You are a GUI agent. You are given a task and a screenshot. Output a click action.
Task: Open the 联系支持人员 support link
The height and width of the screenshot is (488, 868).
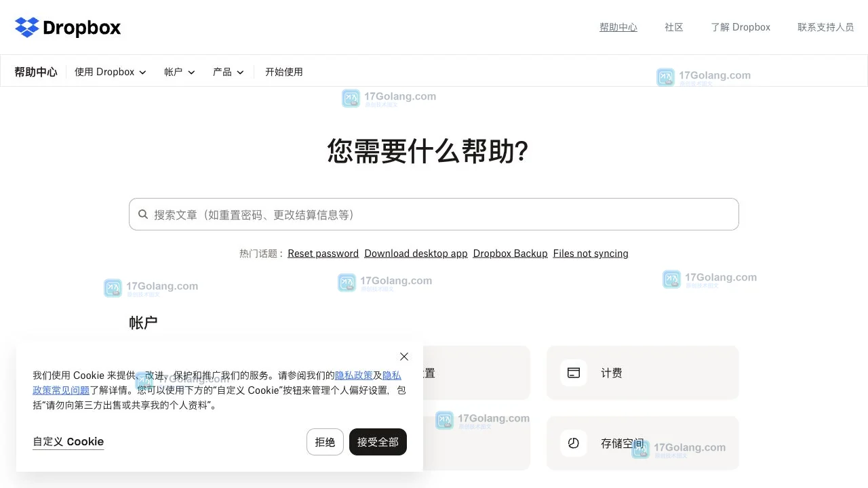tap(826, 27)
